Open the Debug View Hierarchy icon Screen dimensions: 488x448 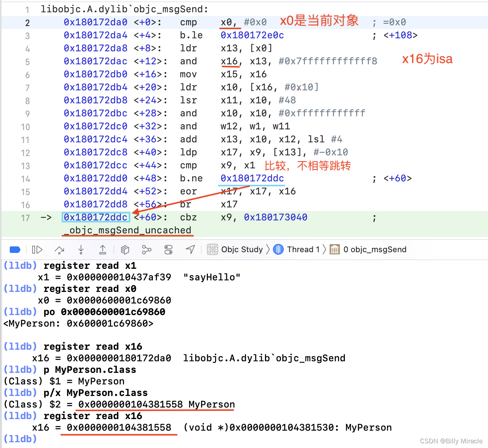pyautogui.click(x=125, y=250)
